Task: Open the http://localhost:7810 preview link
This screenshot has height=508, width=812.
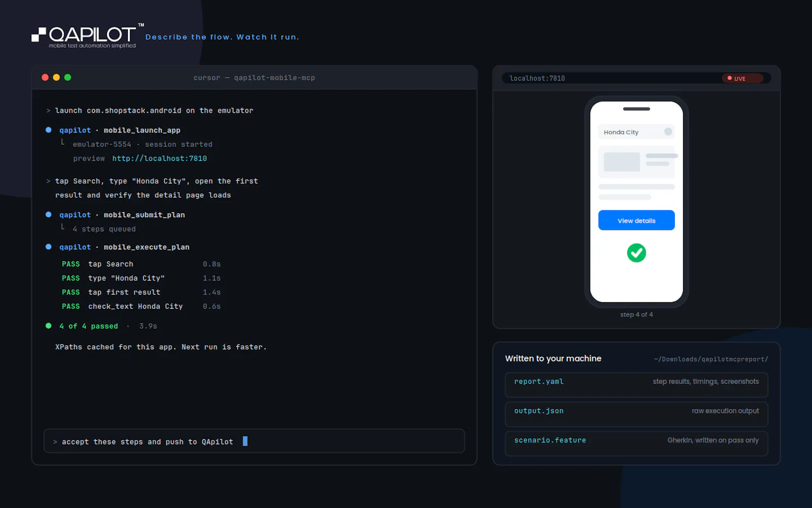Action: (159, 158)
